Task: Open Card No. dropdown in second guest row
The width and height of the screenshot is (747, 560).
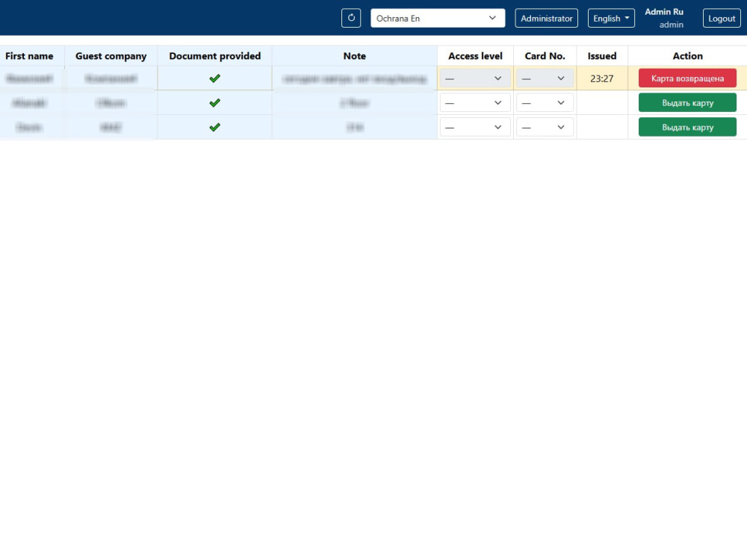Action: pos(545,103)
